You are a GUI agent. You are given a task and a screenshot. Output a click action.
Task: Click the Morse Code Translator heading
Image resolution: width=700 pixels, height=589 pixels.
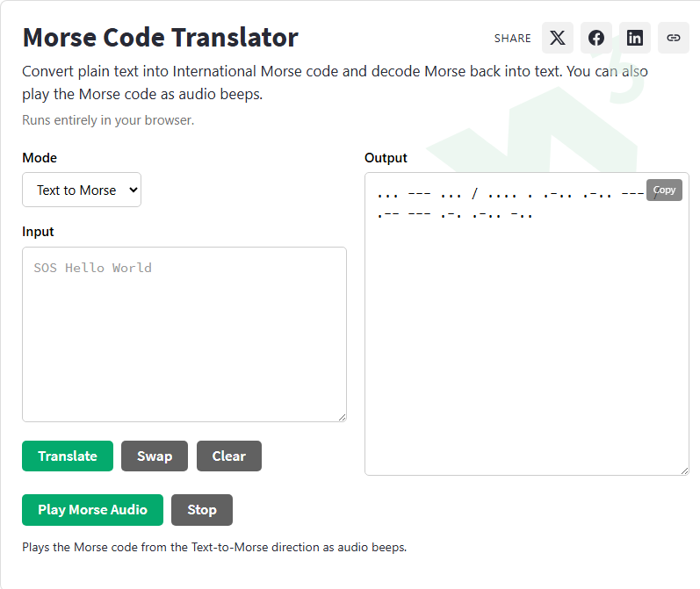tap(160, 37)
